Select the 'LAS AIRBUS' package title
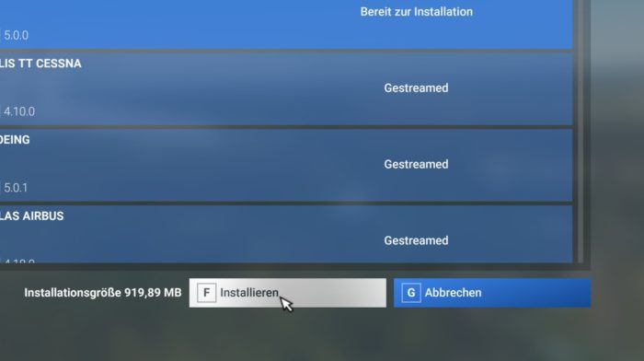 [31, 215]
